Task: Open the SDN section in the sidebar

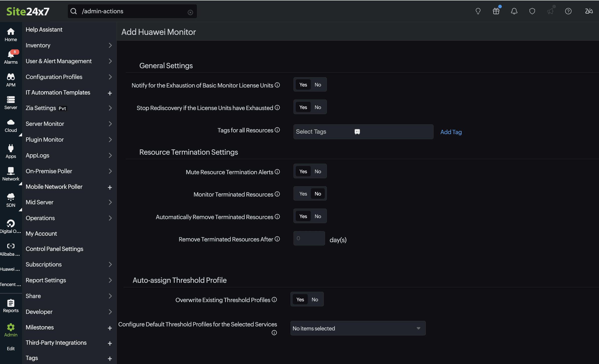Action: pyautogui.click(x=11, y=200)
